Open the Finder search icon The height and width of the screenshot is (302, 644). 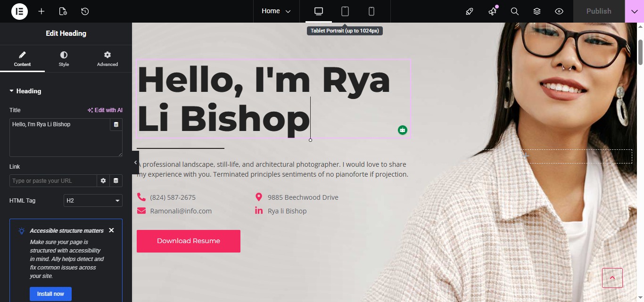pyautogui.click(x=515, y=11)
